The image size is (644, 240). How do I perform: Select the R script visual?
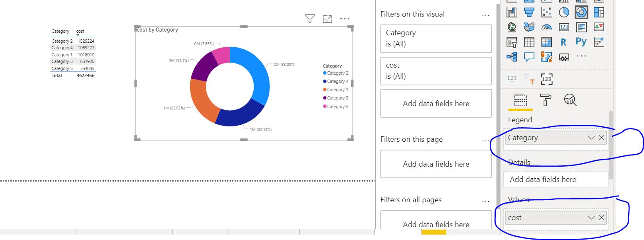(x=563, y=42)
